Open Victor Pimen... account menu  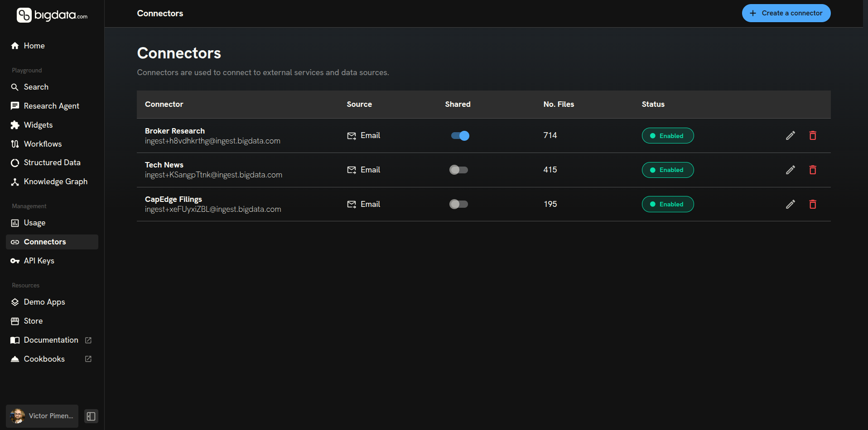pos(42,416)
